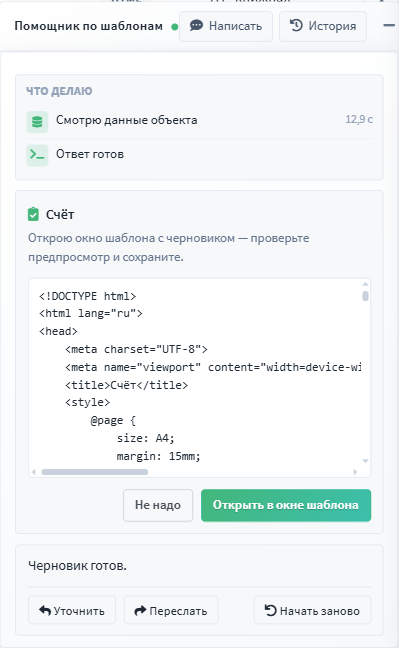Image resolution: width=399 pixels, height=648 pixels.
Task: Click the margin: 15mm; code line
Action: pyautogui.click(x=158, y=456)
